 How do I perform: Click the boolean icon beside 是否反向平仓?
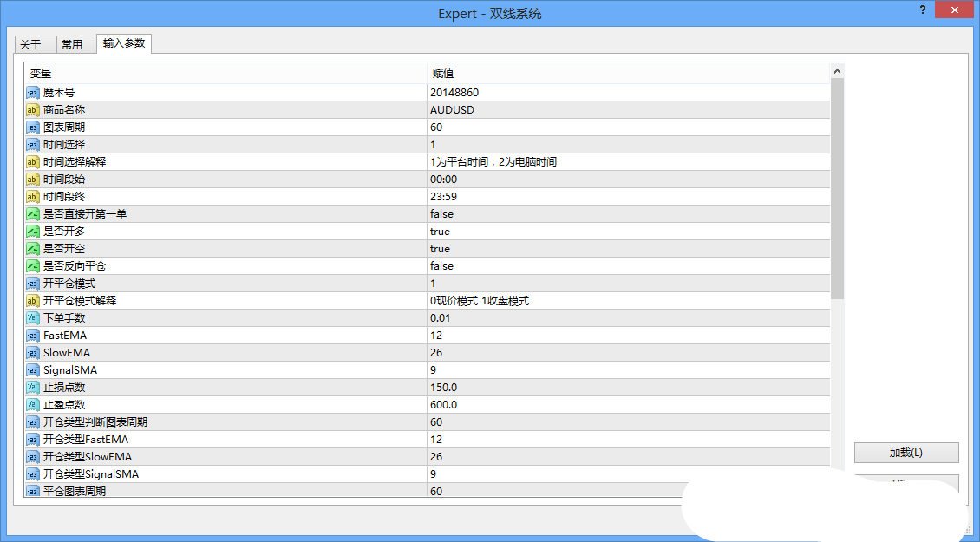(33, 266)
